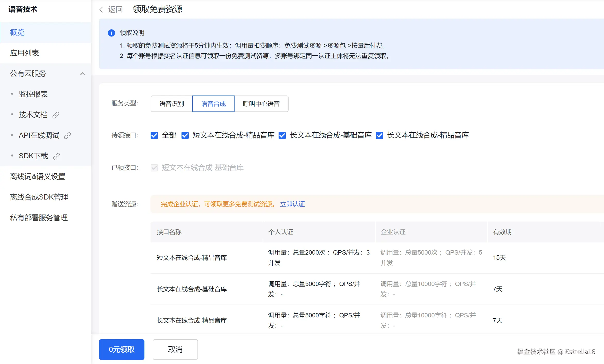Click link icon next to API在线调试

click(x=67, y=136)
